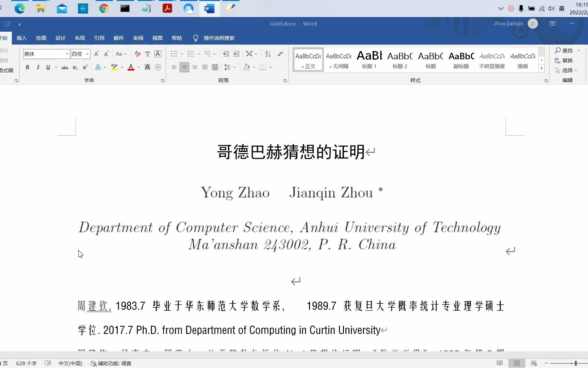
Task: Apply red font color
Action: [131, 67]
